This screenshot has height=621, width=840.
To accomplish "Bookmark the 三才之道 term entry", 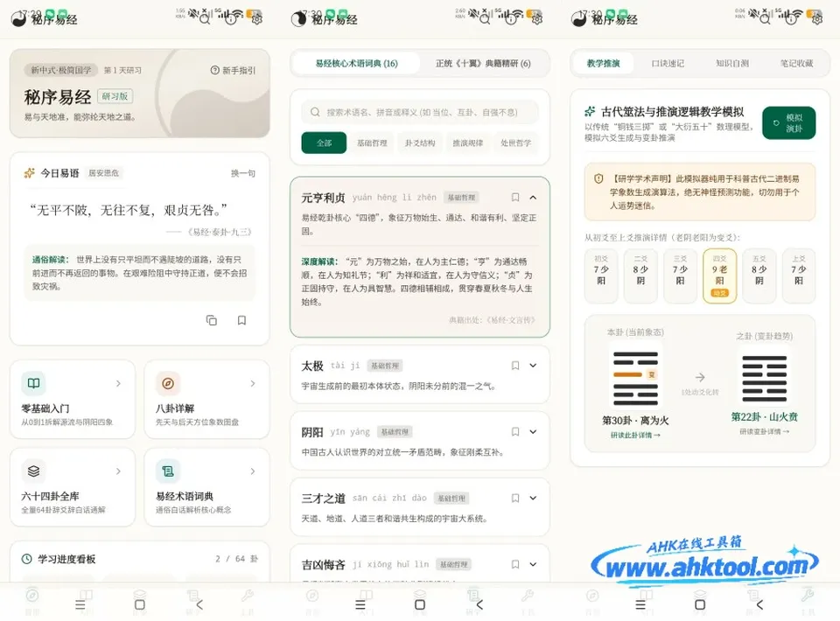I will (515, 499).
